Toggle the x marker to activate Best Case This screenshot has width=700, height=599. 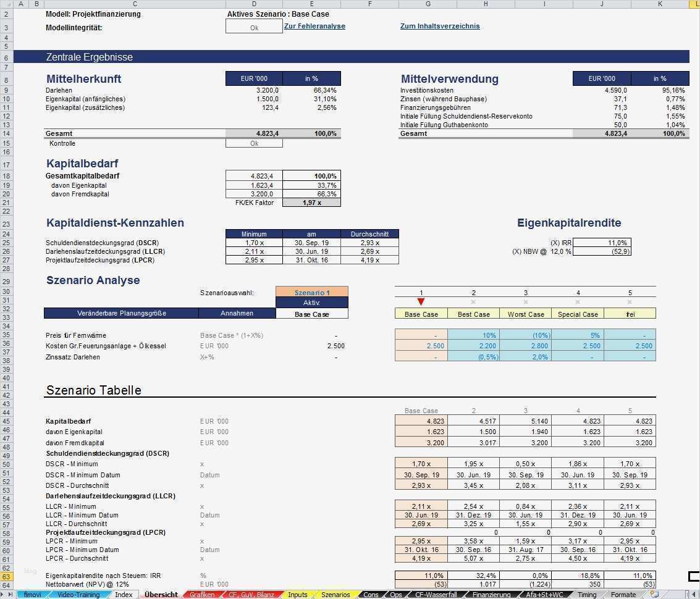pyautogui.click(x=474, y=302)
